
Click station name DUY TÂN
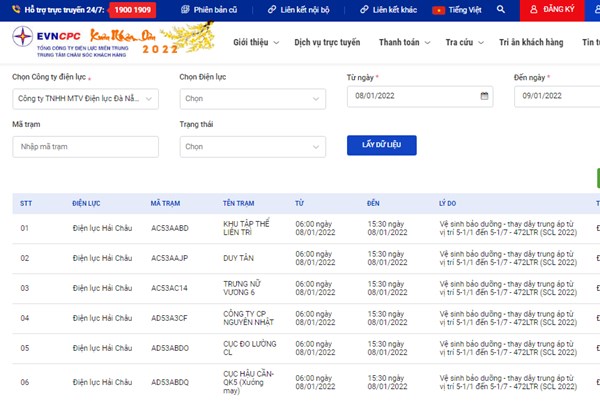click(x=238, y=258)
